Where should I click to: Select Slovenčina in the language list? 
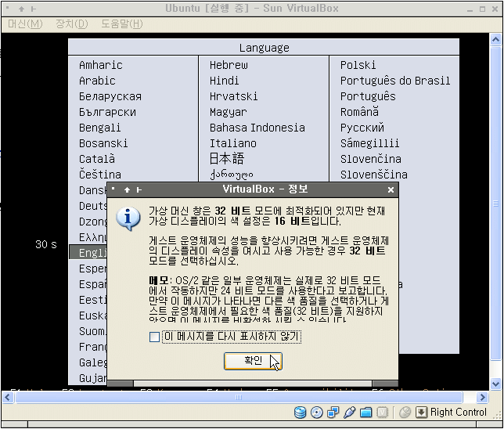tap(371, 159)
